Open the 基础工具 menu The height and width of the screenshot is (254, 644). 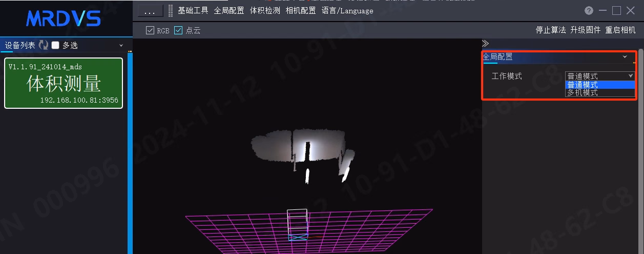tap(193, 11)
